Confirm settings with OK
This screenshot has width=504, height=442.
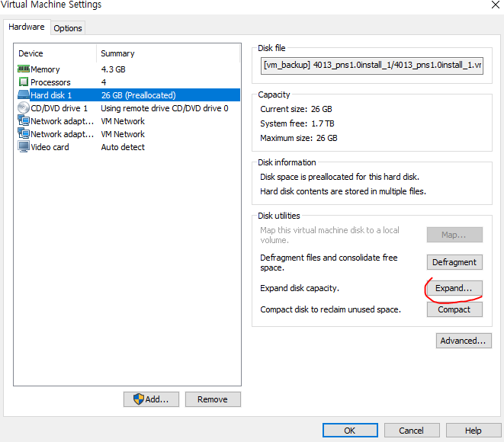pos(350,431)
